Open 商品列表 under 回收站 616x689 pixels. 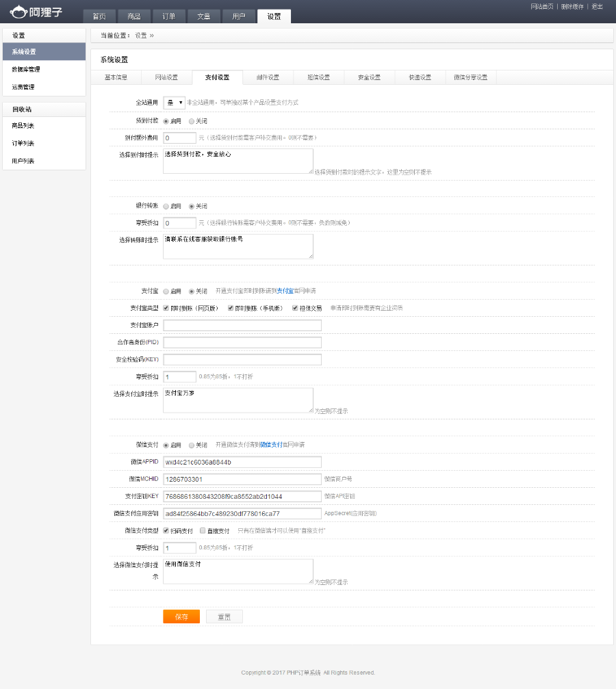(44, 125)
